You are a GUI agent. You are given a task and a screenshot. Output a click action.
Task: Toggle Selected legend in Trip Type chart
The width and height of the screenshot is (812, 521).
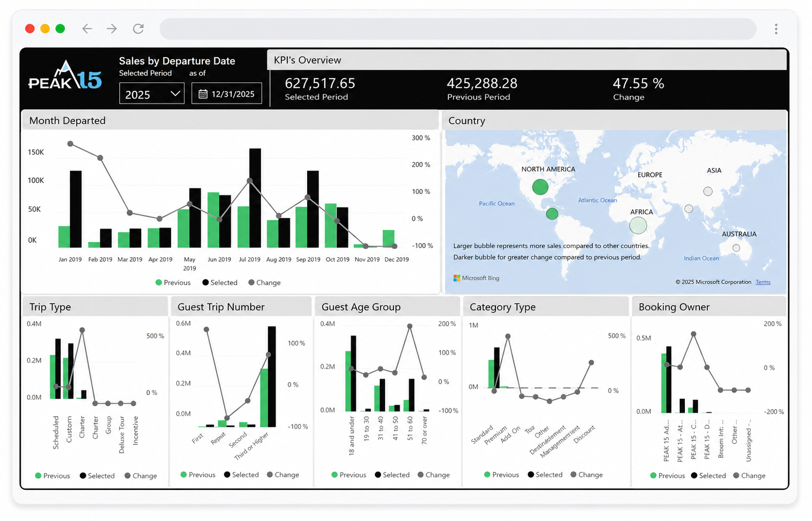coord(97,476)
